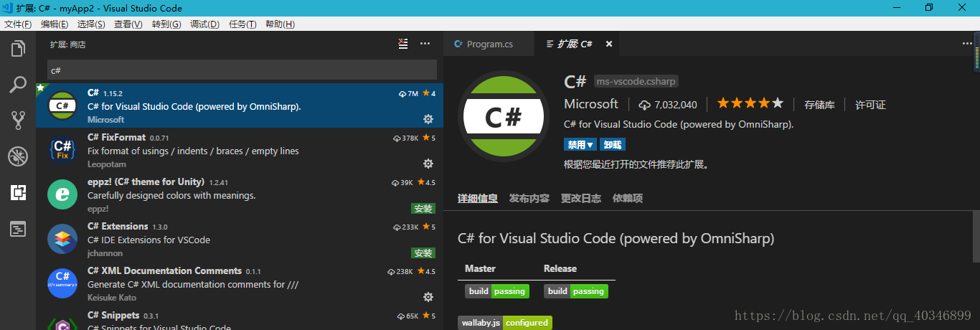Select the 扩展: C# editor tab
The width and height of the screenshot is (980, 330).
coord(577,44)
